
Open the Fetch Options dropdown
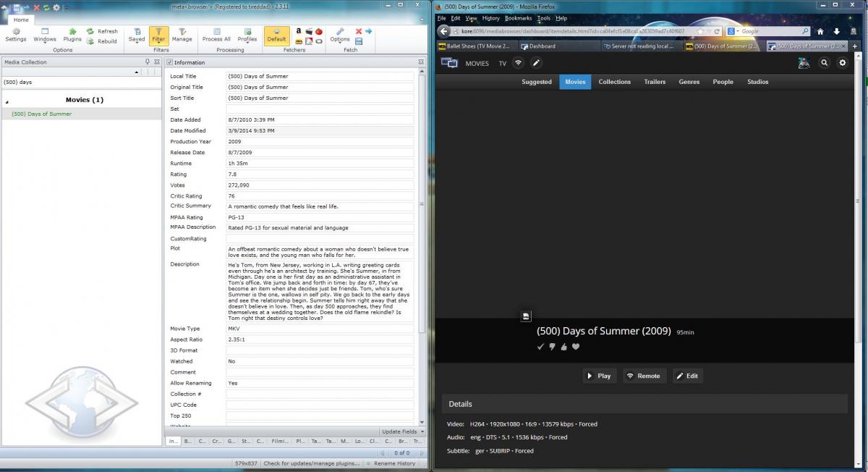click(x=340, y=35)
